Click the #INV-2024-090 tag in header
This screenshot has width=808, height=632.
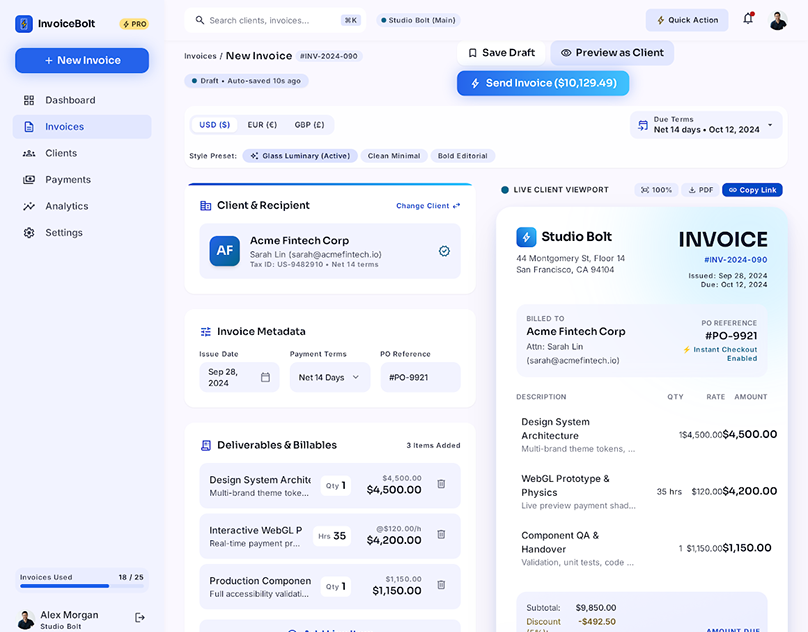click(x=329, y=56)
